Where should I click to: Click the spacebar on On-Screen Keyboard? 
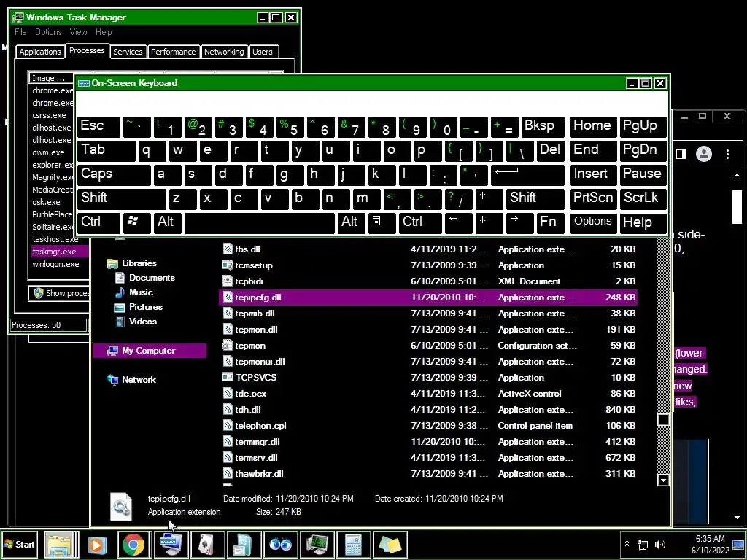pos(259,222)
